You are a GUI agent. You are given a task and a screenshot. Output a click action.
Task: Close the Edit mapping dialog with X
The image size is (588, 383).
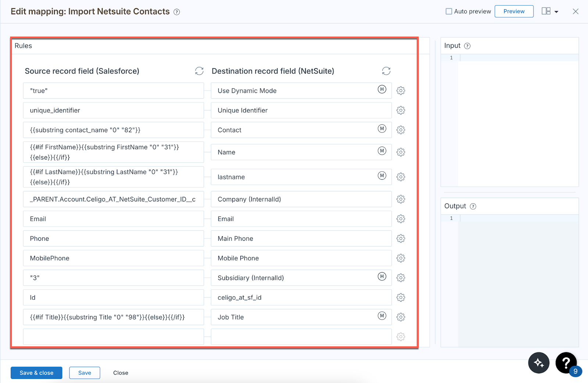tap(576, 11)
